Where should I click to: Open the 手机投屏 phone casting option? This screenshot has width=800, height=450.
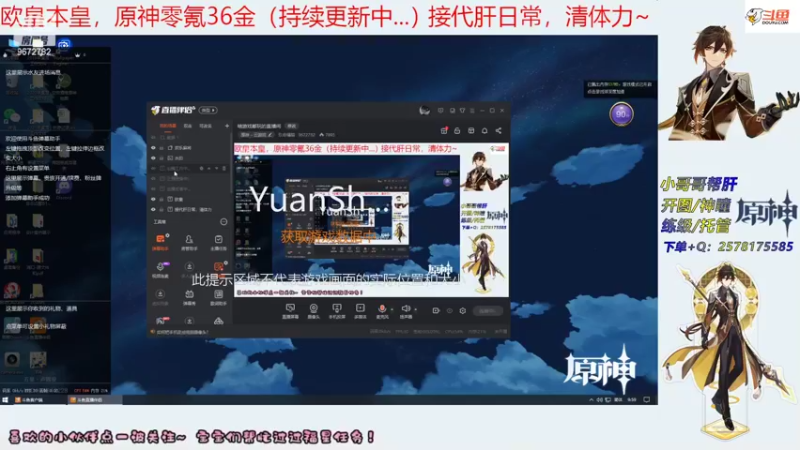coord(337,311)
